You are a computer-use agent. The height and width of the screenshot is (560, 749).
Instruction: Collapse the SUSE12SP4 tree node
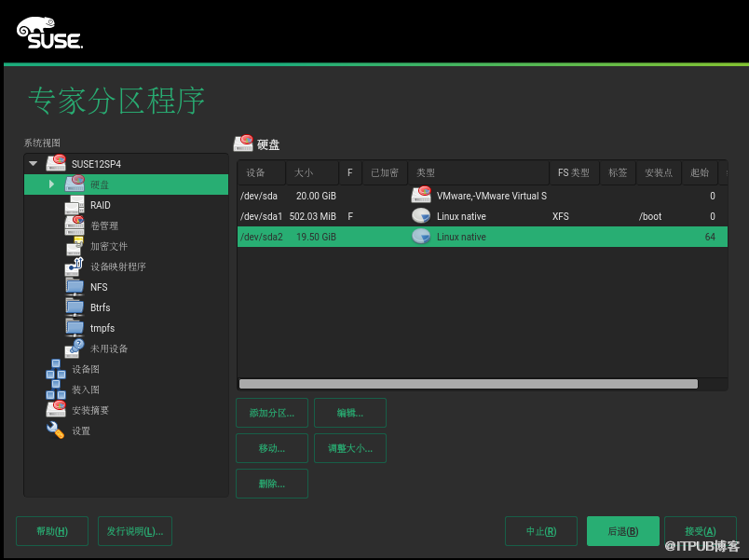33,163
